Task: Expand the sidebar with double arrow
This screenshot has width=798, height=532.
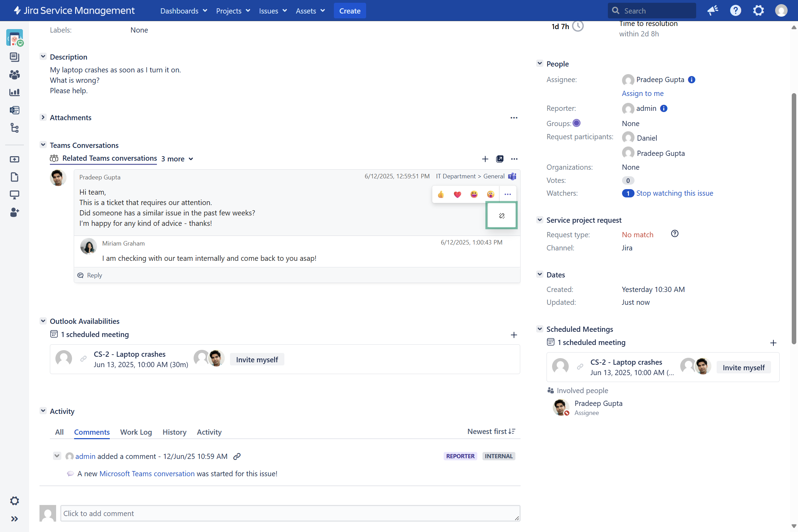Action: click(14, 518)
